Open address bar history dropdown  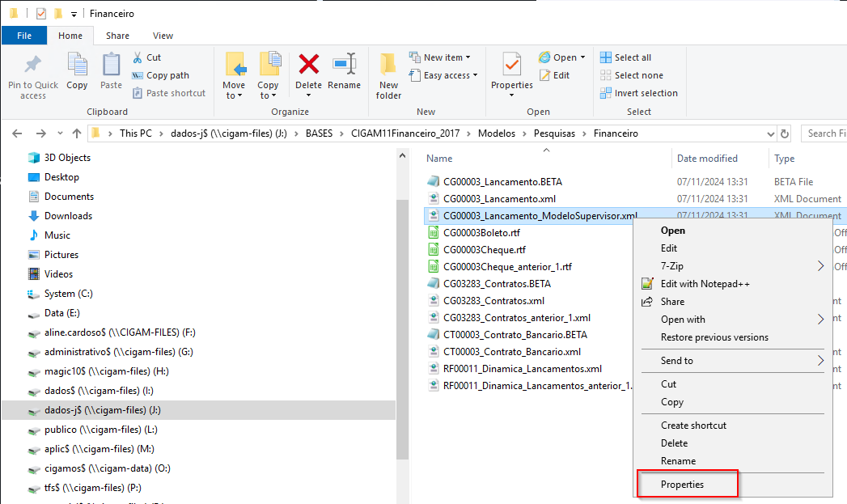click(x=771, y=133)
